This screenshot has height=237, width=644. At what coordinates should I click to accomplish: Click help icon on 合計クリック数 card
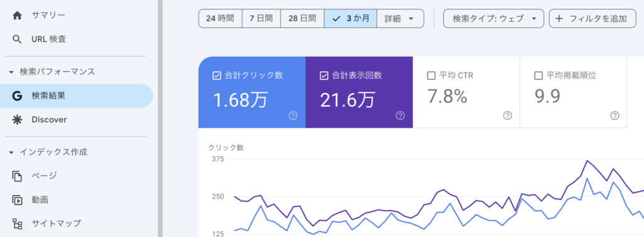(293, 116)
